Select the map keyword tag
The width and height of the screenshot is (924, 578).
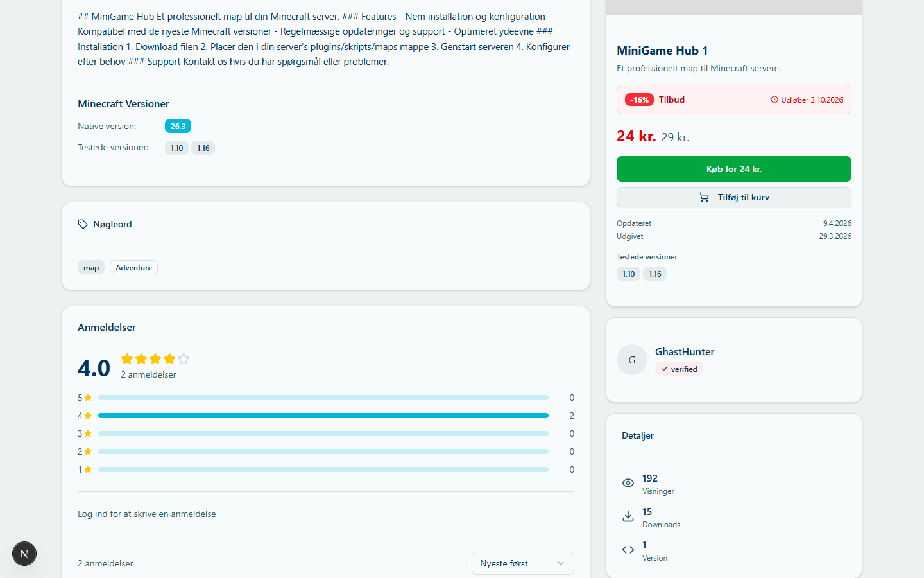[x=91, y=268]
